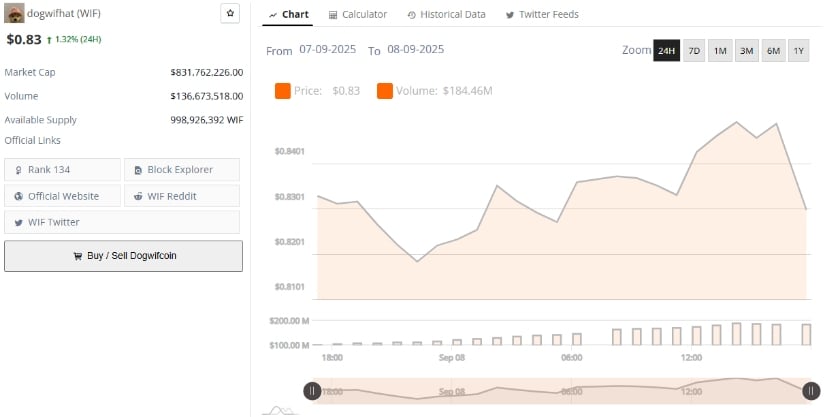The image size is (825, 417).
Task: Click the dogwifhat (WIF) title
Action: tap(64, 14)
